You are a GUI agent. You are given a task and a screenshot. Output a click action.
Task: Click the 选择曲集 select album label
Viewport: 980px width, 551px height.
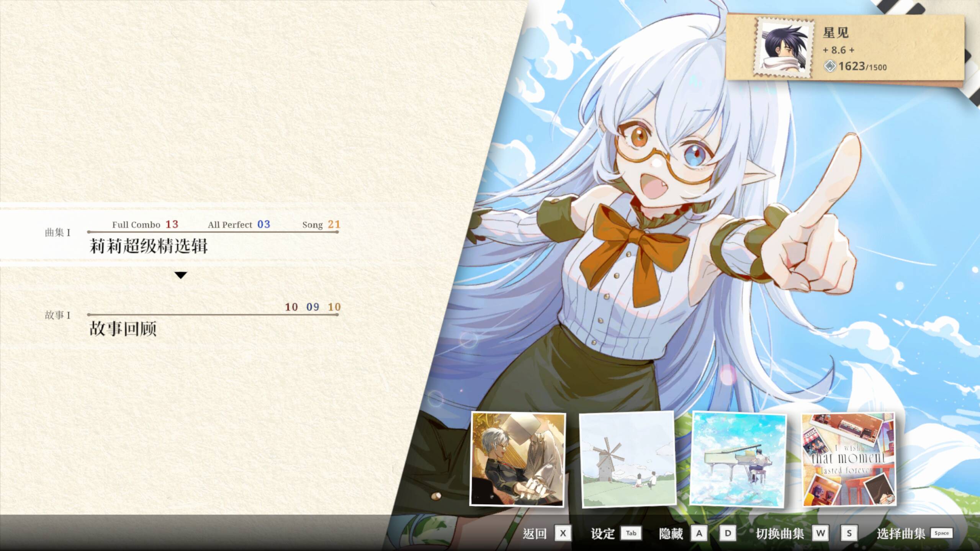click(901, 533)
